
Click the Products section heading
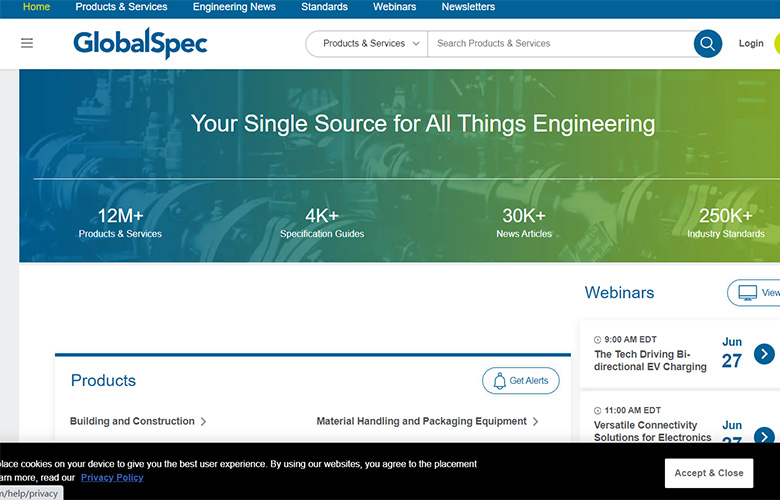tap(103, 381)
